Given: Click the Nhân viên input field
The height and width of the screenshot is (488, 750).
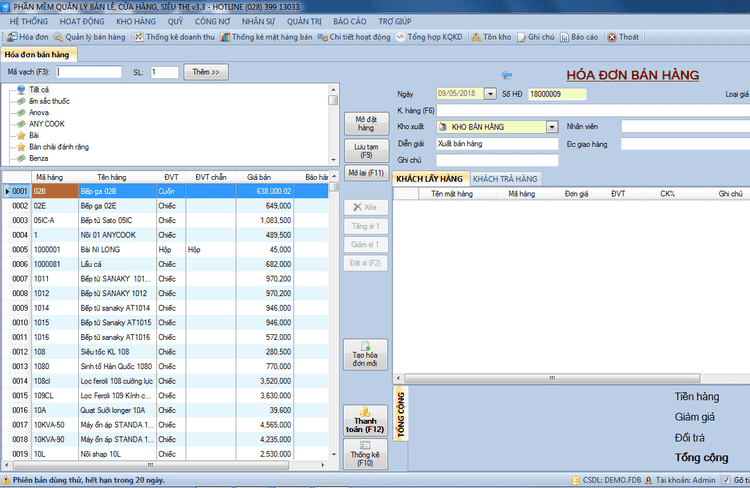Looking at the screenshot, I should [x=685, y=127].
